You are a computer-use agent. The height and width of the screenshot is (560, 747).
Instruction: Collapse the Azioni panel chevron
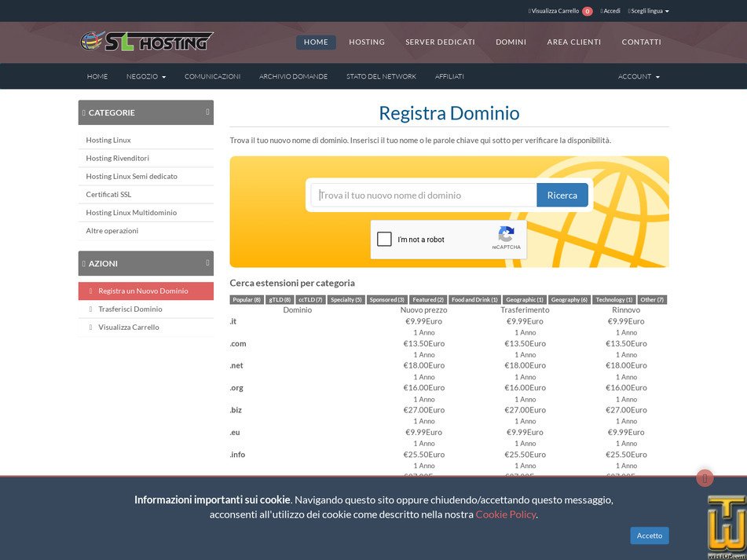point(207,263)
